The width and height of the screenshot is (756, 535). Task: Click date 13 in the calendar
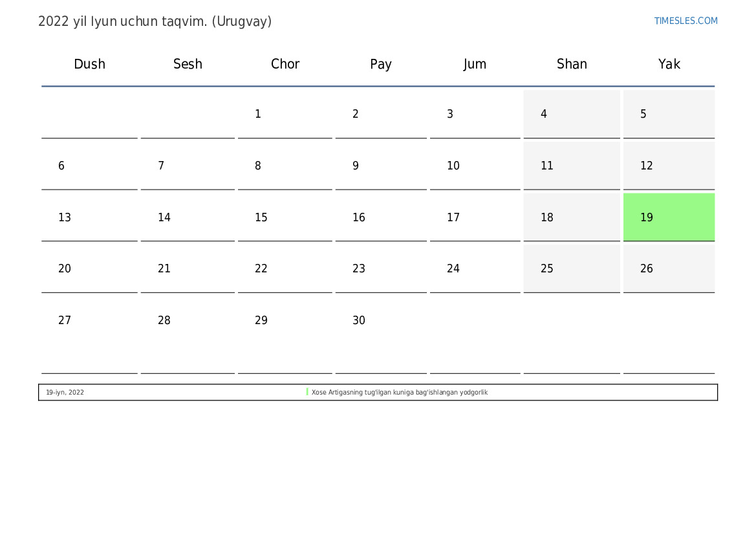[x=65, y=217]
